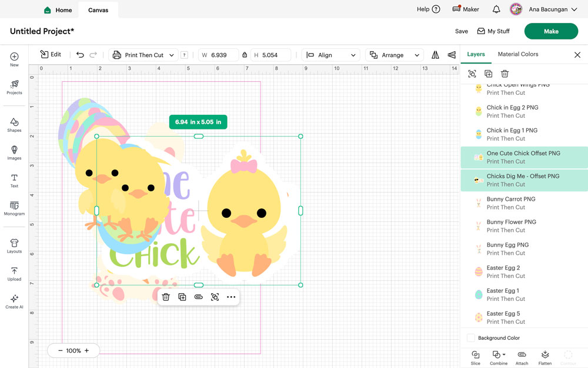Screen dimensions: 588x368
Task: Click the Width input field
Action: pos(219,55)
